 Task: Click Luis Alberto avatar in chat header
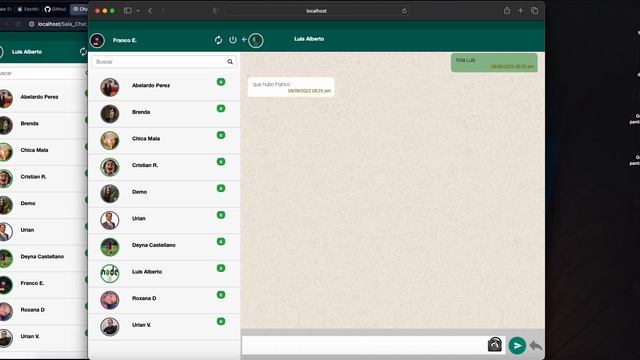pos(256,40)
